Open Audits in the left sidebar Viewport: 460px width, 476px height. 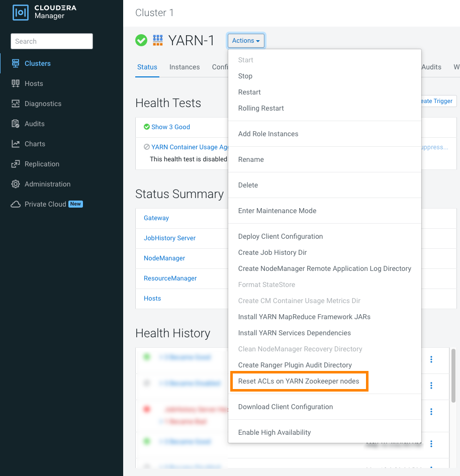click(34, 124)
